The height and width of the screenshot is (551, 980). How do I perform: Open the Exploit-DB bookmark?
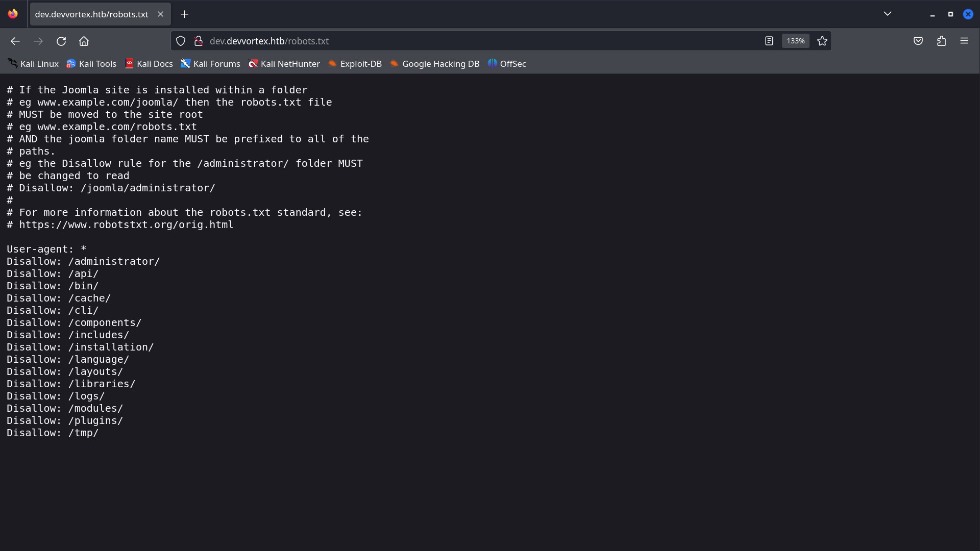(355, 64)
